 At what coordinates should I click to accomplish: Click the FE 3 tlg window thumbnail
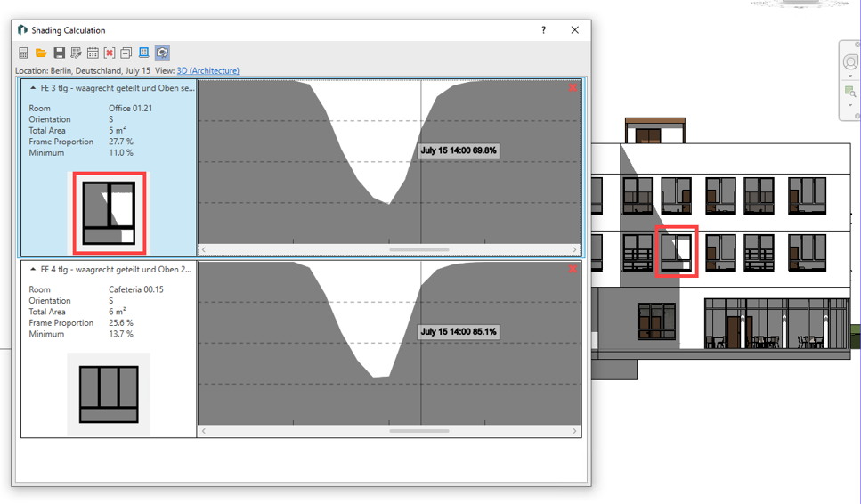109,214
